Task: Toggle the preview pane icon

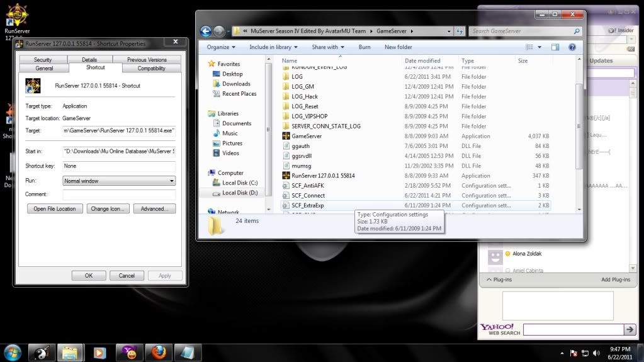Action: [x=555, y=47]
